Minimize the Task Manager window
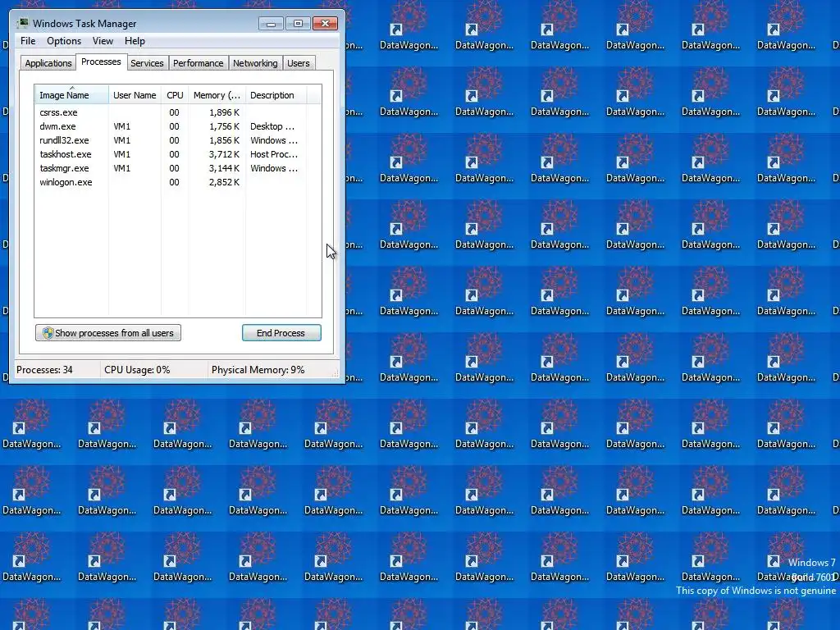The height and width of the screenshot is (630, 840). tap(271, 24)
